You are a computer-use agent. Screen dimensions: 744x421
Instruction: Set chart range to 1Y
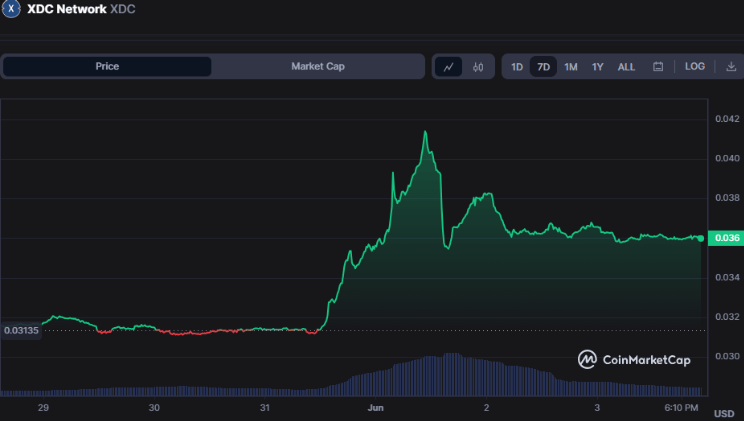coord(597,67)
